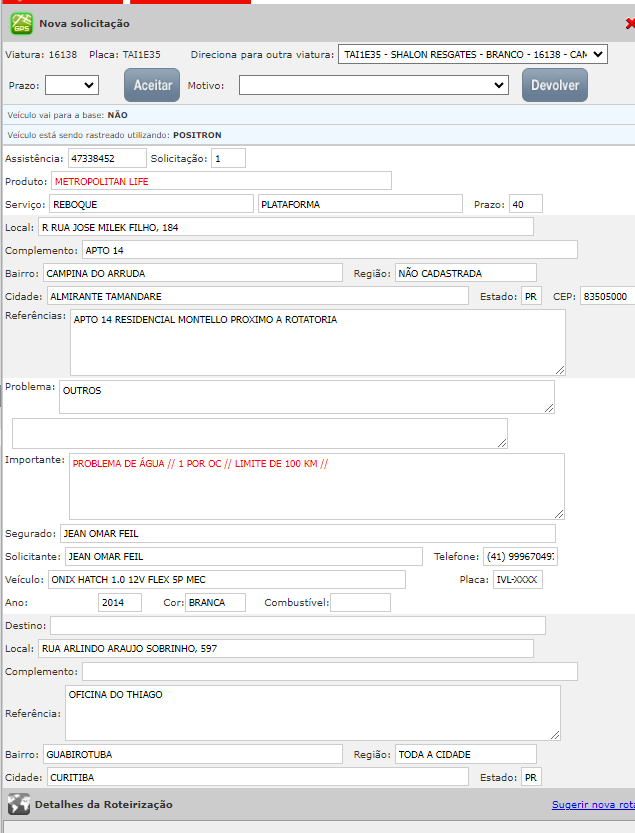Expand the Prazo dropdown
Image resolution: width=635 pixels, height=833 pixels.
tap(71, 85)
